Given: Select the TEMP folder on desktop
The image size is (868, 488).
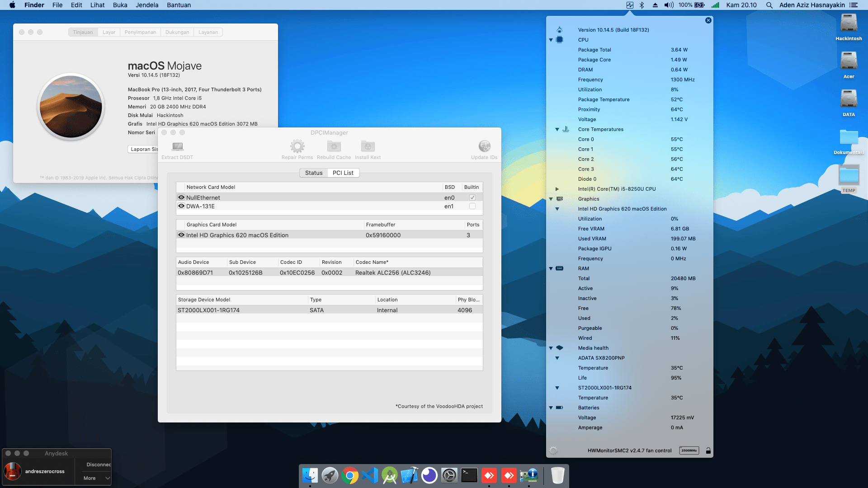Looking at the screenshot, I should coord(849,179).
